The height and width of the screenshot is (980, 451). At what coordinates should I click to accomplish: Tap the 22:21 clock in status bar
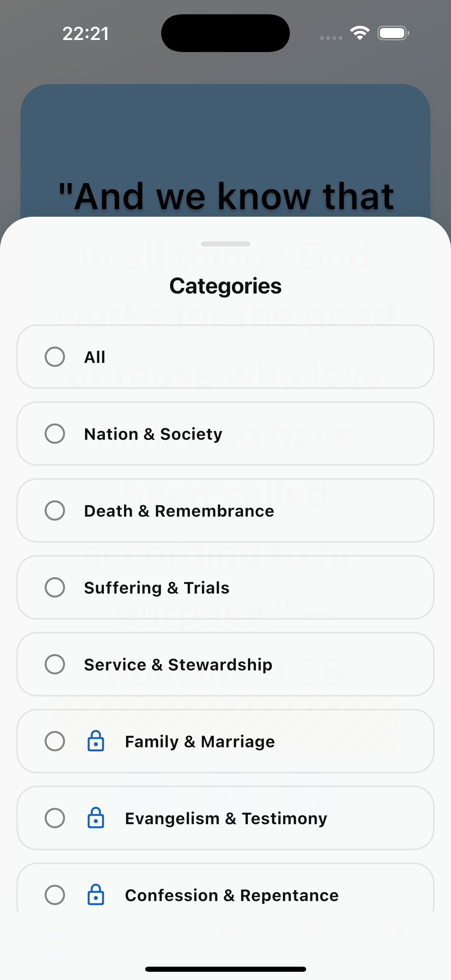point(85,33)
